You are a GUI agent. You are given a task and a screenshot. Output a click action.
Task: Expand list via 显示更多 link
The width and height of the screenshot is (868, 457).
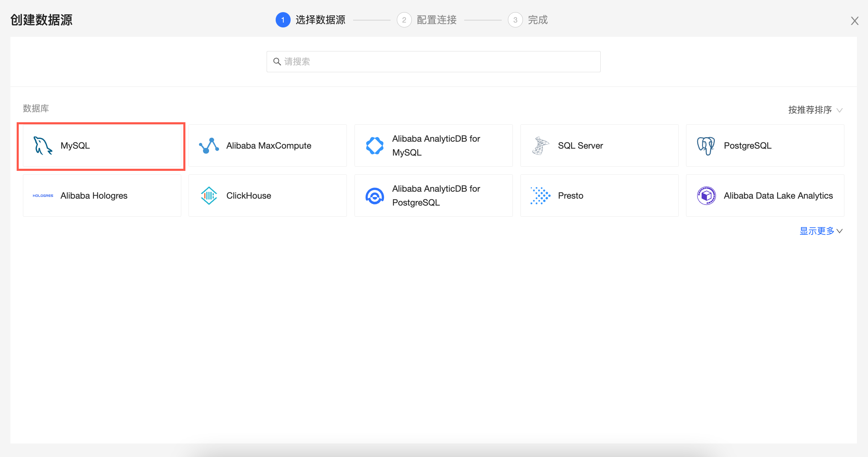(x=821, y=231)
